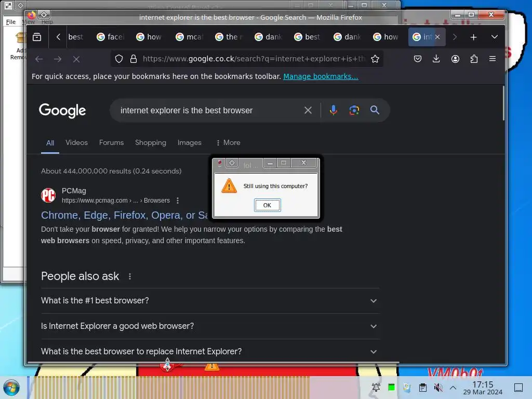Switch to the 'mca' browser tab

click(x=190, y=37)
